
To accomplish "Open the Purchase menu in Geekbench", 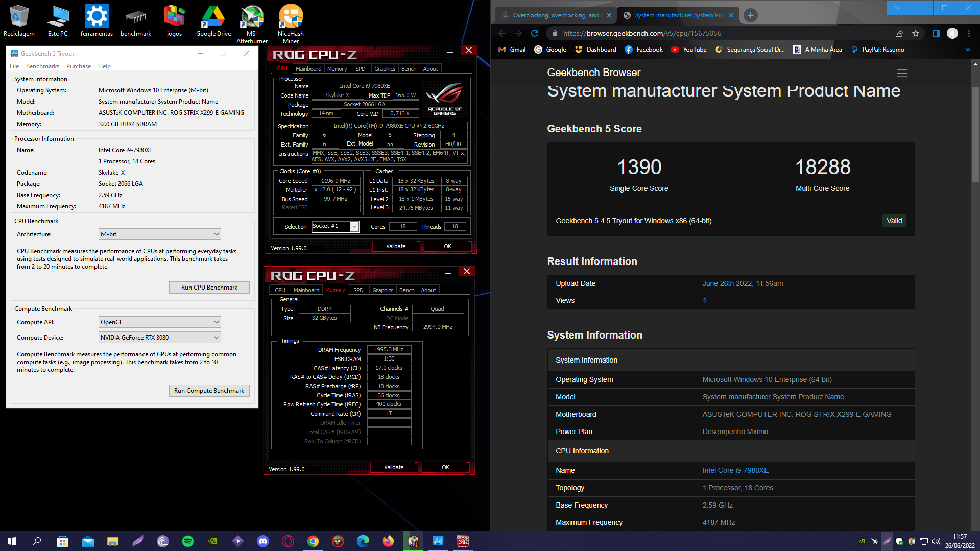I will click(79, 66).
